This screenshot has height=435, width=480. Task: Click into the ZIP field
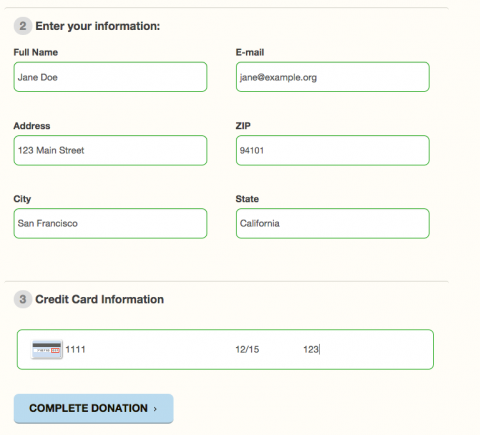click(333, 150)
